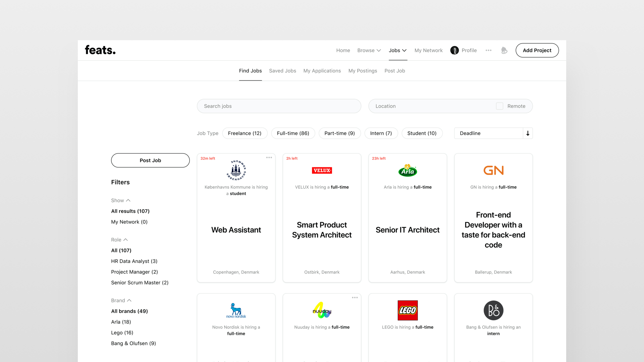
Task: Select My Network (0) filter
Action: [129, 222]
